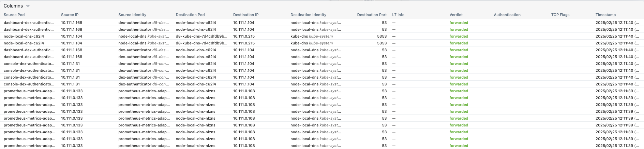Select the first flow with source node-local-dns-c62l4
The image size is (644, 149).
(x=24, y=36)
